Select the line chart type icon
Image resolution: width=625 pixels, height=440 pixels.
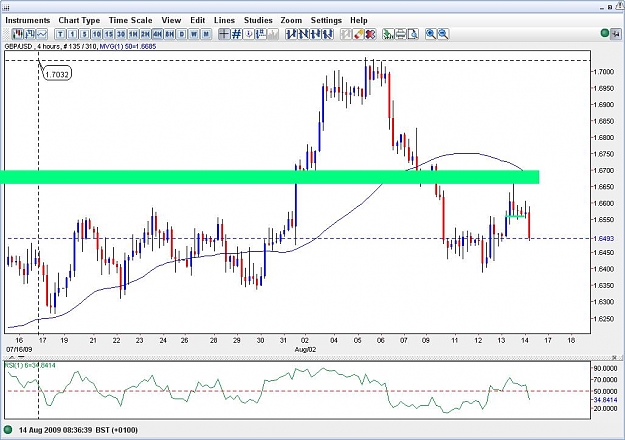click(x=41, y=34)
